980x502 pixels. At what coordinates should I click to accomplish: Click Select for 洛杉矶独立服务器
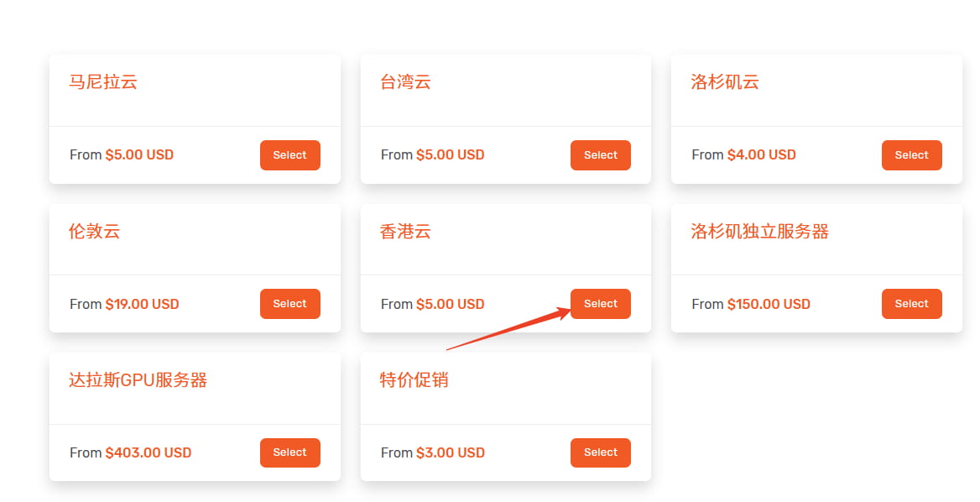(x=911, y=304)
